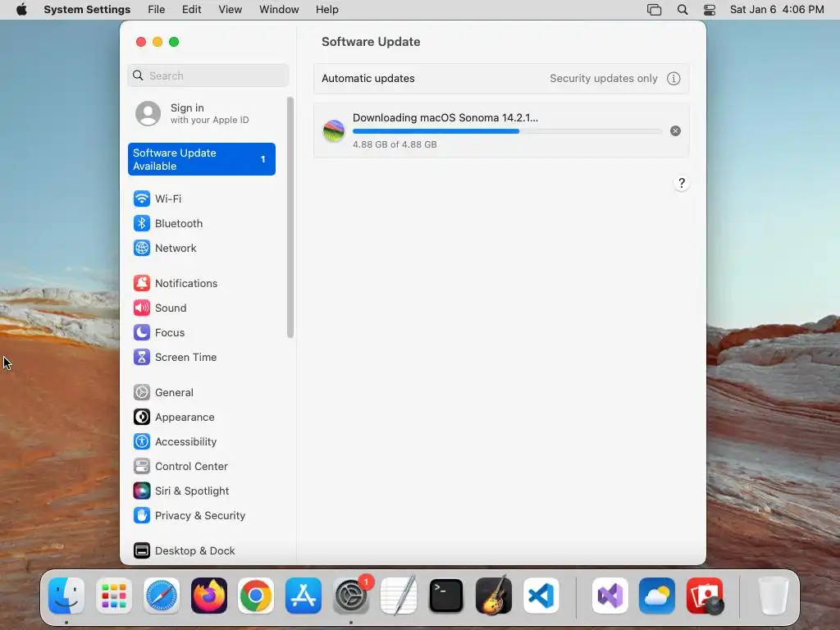Click the Security updates only value

point(603,79)
